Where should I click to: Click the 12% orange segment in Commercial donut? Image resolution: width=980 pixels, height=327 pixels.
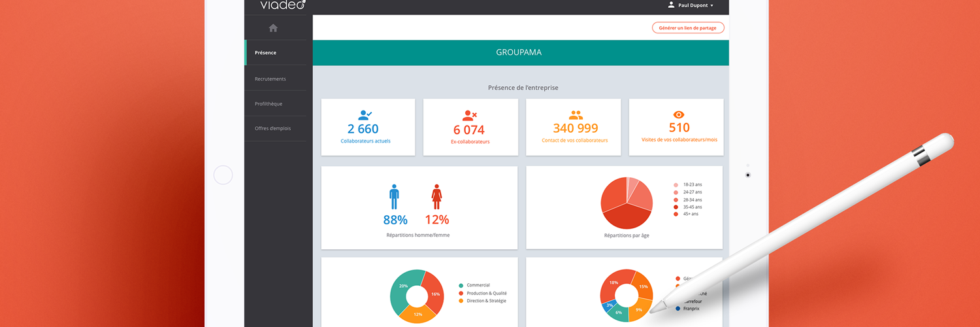[x=418, y=314]
